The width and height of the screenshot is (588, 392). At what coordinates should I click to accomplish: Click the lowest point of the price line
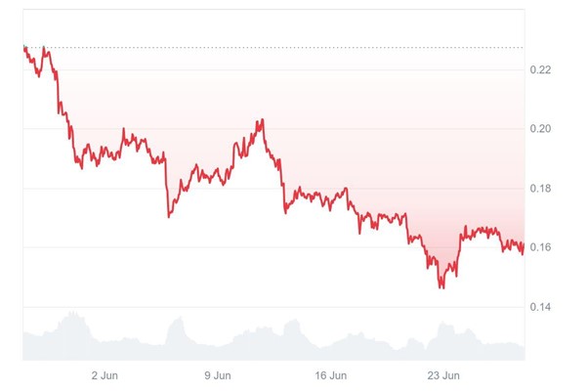pos(441,287)
